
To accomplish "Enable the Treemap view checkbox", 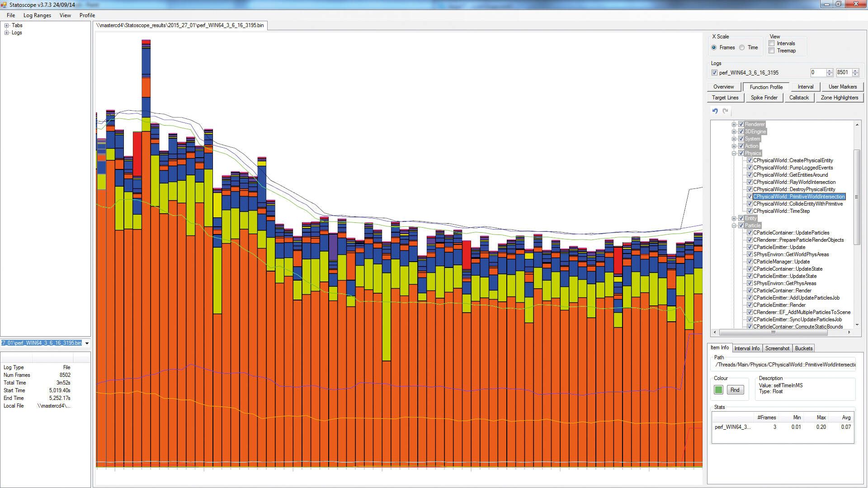I will point(772,51).
